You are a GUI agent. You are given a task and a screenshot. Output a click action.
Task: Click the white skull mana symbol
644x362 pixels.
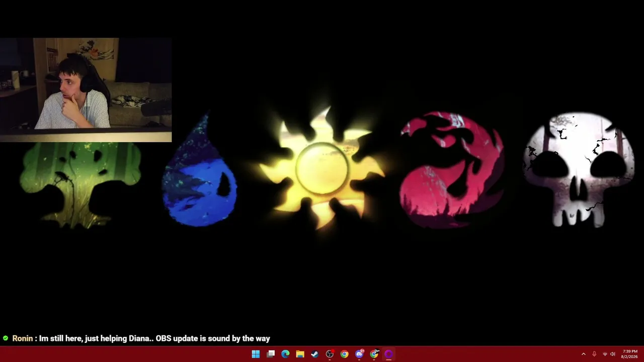click(579, 170)
